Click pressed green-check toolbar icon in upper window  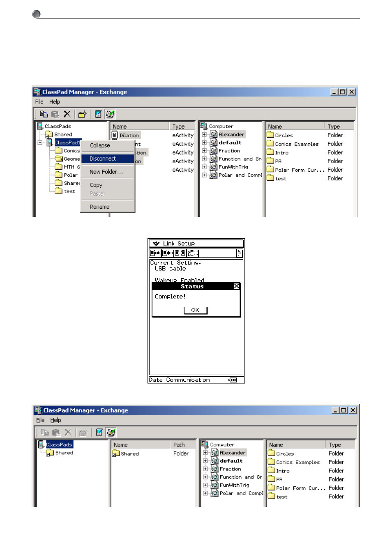pos(110,114)
